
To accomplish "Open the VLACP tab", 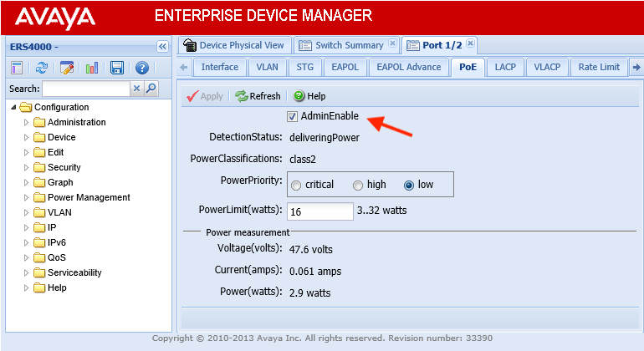I will 547,68.
